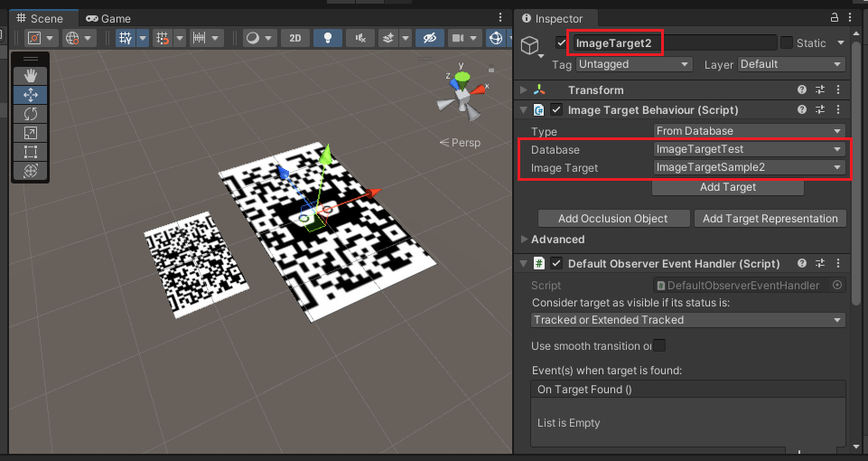Toggle Persp projection label
Screen dimensions: 868x461
click(460, 143)
